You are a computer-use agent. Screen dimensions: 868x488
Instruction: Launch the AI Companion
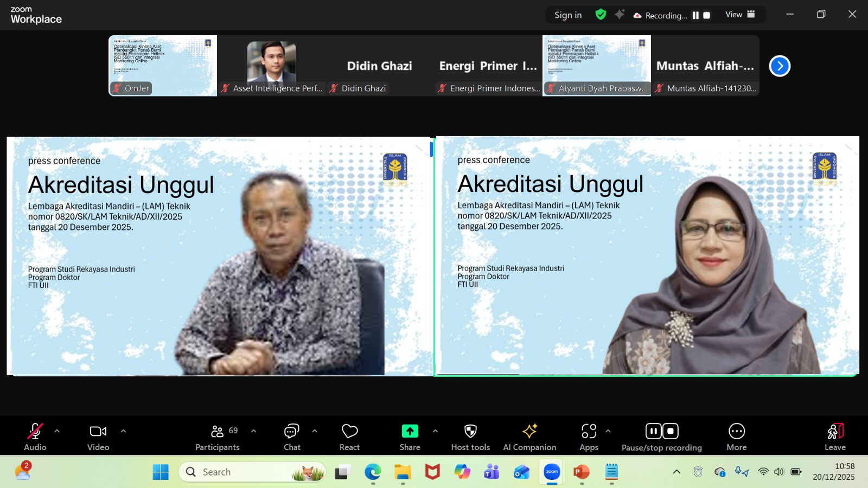(x=529, y=437)
